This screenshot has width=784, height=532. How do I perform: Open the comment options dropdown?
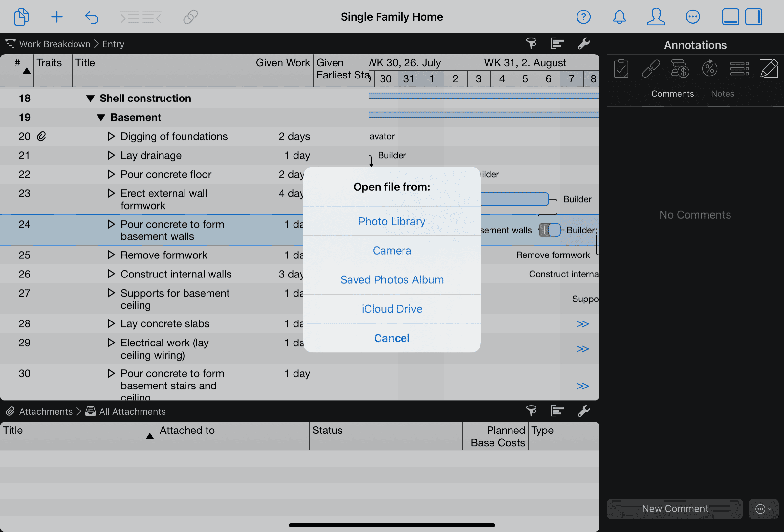tap(763, 508)
